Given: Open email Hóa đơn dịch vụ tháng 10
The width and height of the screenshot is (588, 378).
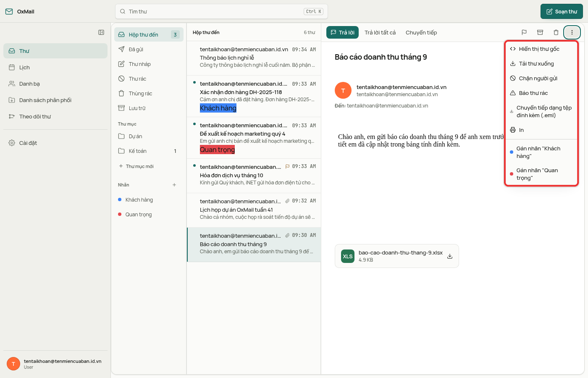Looking at the screenshot, I should click(254, 176).
